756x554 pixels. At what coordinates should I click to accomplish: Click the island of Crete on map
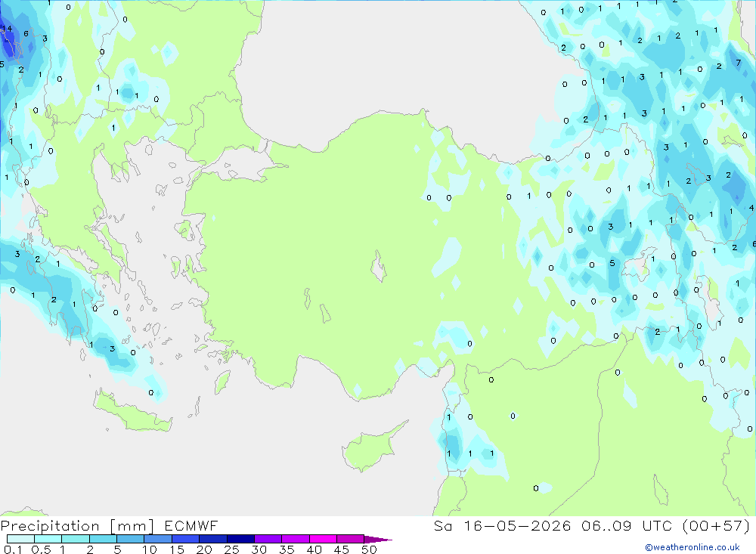point(132,412)
